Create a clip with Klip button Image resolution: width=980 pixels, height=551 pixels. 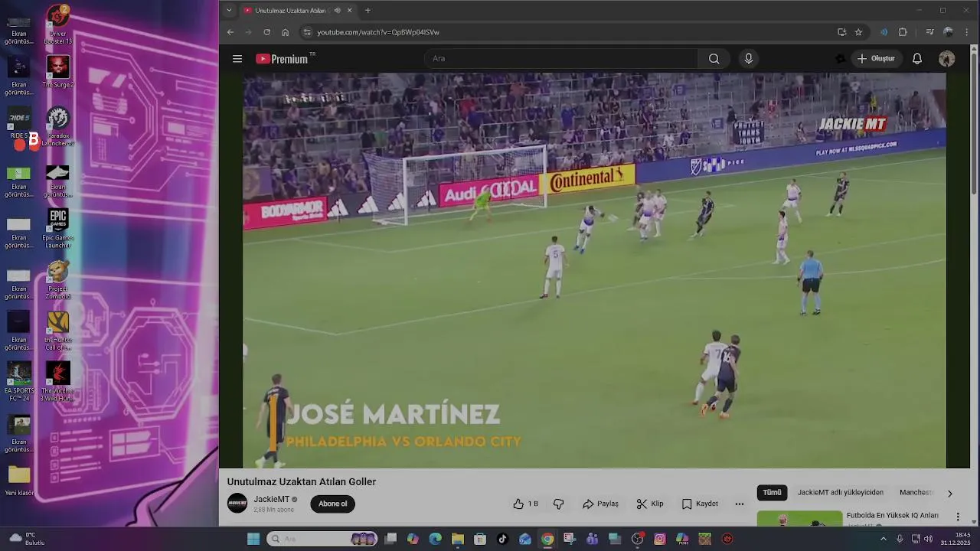[649, 504]
